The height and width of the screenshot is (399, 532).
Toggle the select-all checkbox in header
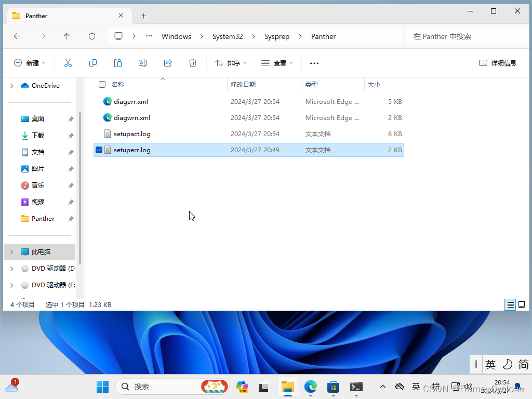tap(102, 85)
